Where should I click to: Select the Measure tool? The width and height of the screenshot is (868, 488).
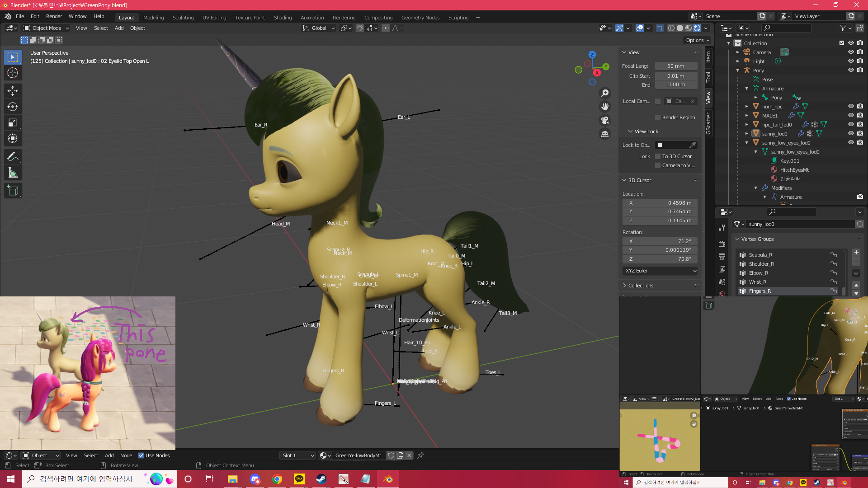tap(13, 173)
